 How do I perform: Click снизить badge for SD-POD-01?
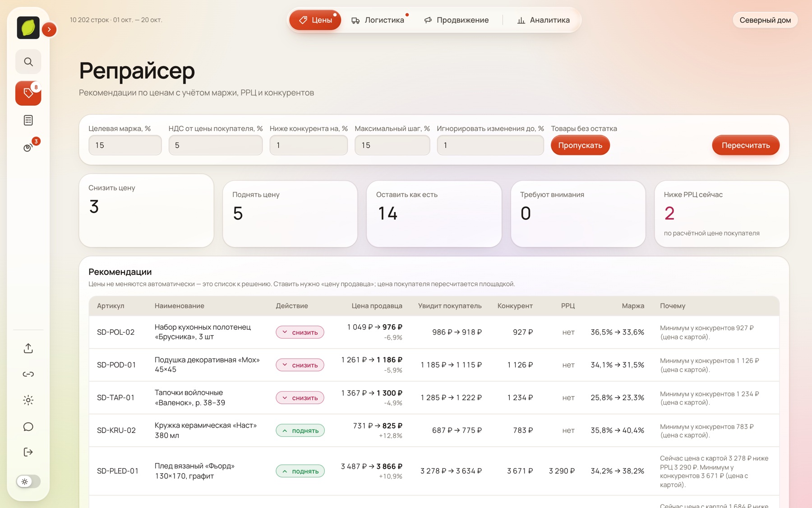click(x=300, y=365)
